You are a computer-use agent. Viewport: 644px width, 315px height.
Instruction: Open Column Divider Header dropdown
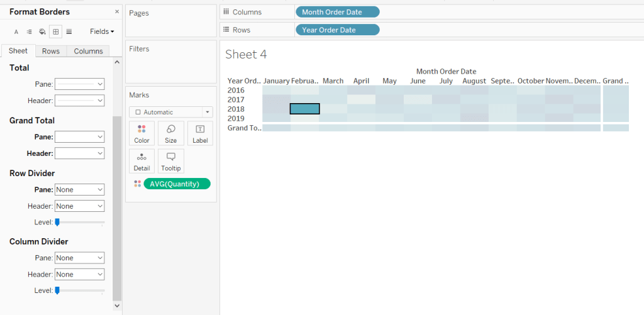[x=80, y=274]
